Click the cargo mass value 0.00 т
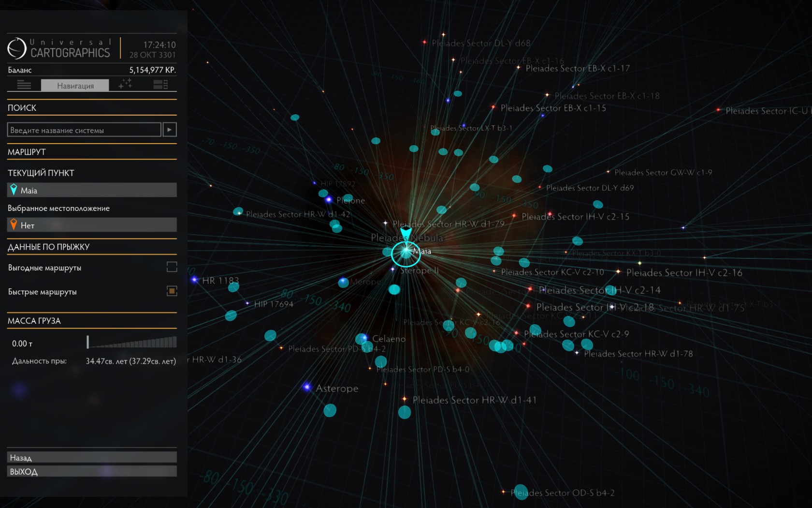The width and height of the screenshot is (812, 508). pos(22,344)
